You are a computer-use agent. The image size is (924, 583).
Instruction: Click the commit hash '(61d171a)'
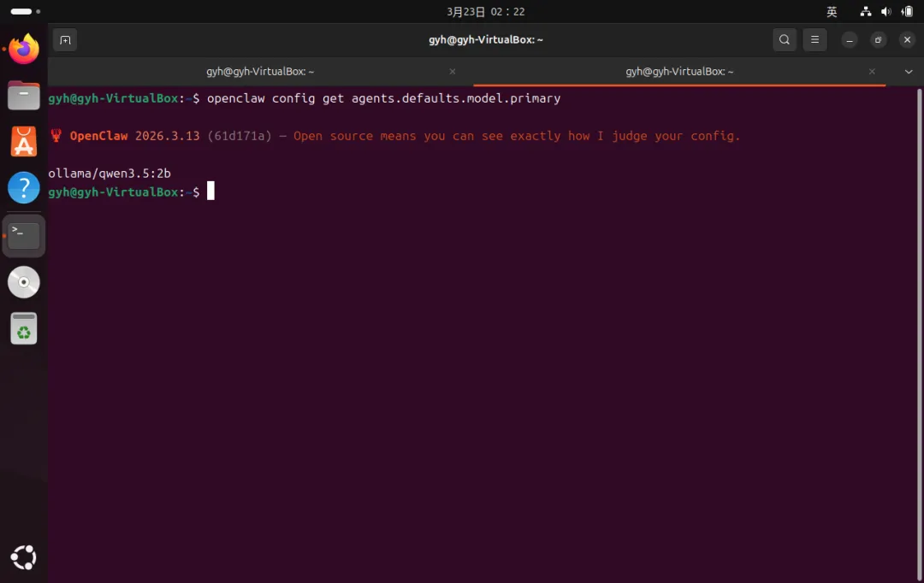click(x=240, y=135)
